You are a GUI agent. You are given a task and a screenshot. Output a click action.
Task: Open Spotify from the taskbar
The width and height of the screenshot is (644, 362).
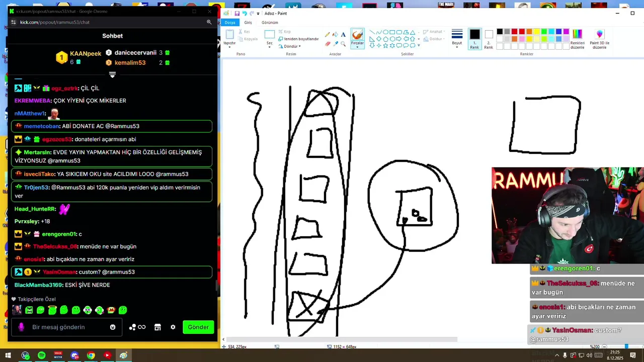pyautogui.click(x=41, y=355)
